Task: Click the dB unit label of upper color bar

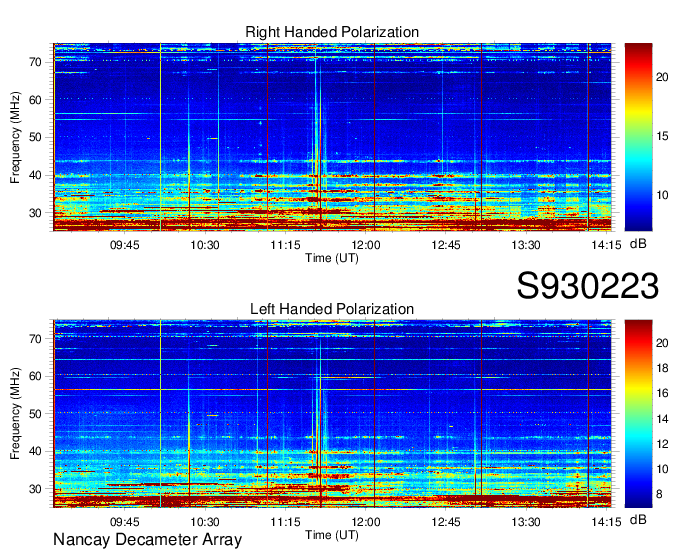Action: [638, 244]
